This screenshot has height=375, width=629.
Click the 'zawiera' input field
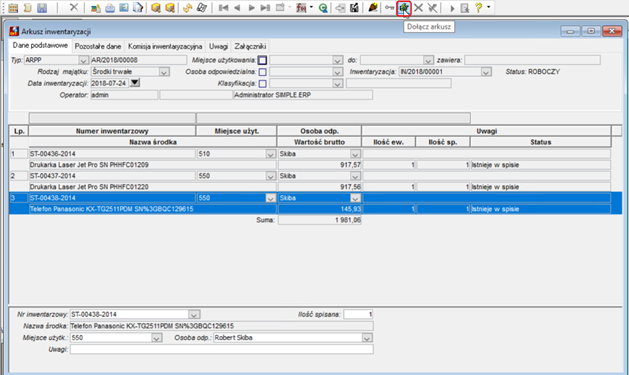click(x=532, y=61)
